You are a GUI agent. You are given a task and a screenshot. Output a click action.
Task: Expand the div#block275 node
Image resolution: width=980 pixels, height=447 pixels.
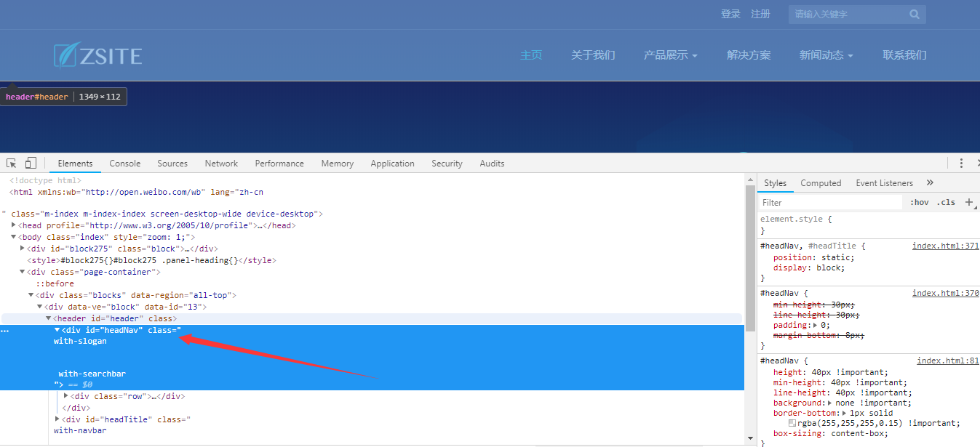click(23, 249)
